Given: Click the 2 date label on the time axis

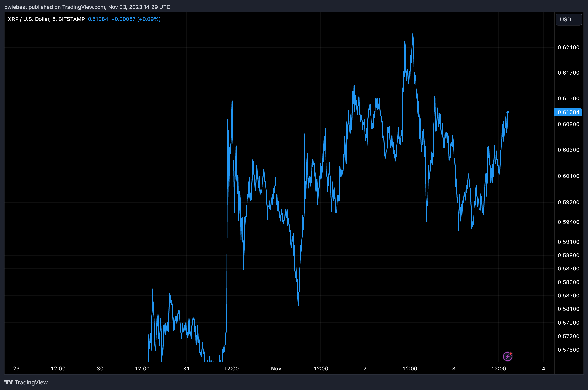Looking at the screenshot, I should click(x=365, y=369).
